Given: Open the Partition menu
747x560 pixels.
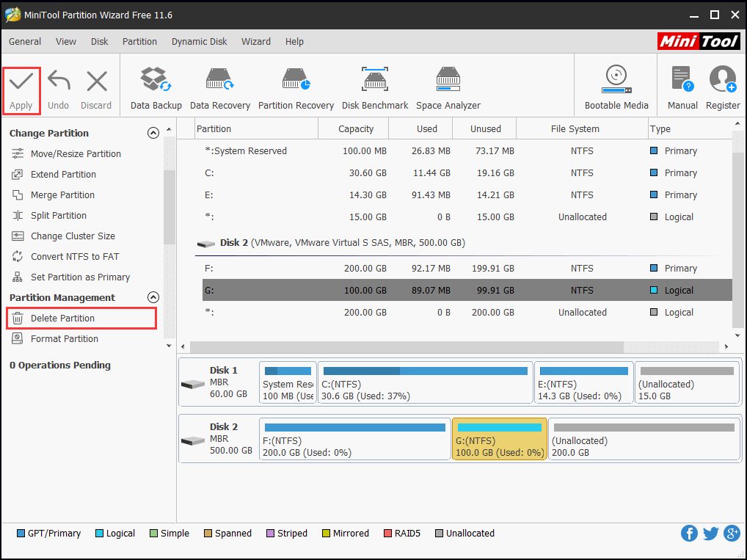Looking at the screenshot, I should point(139,41).
